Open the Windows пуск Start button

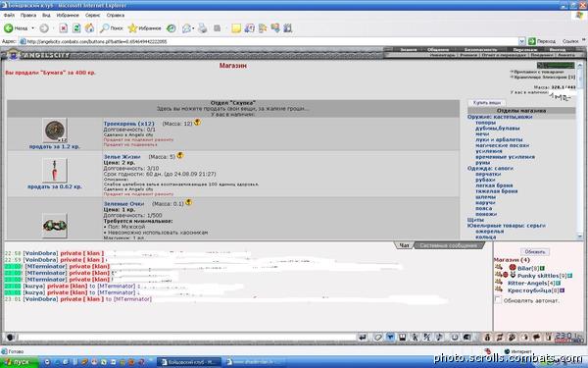[20, 362]
